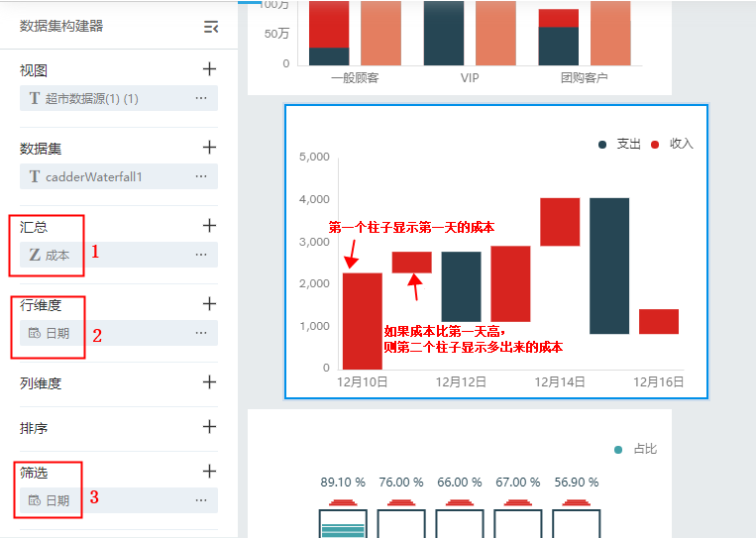Add a new 视图 with plus icon

click(209, 69)
